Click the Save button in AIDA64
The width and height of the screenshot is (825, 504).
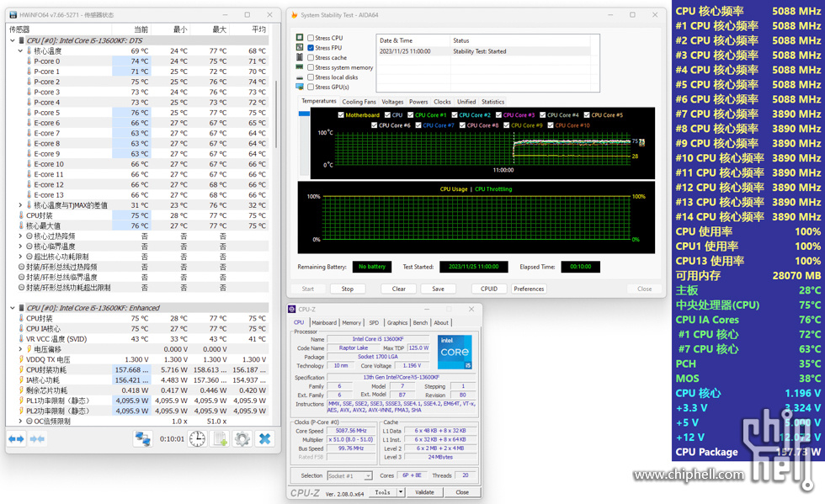pyautogui.click(x=439, y=289)
